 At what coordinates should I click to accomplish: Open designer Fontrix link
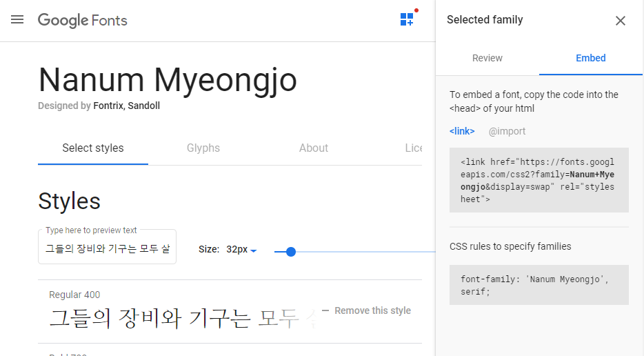coord(108,106)
